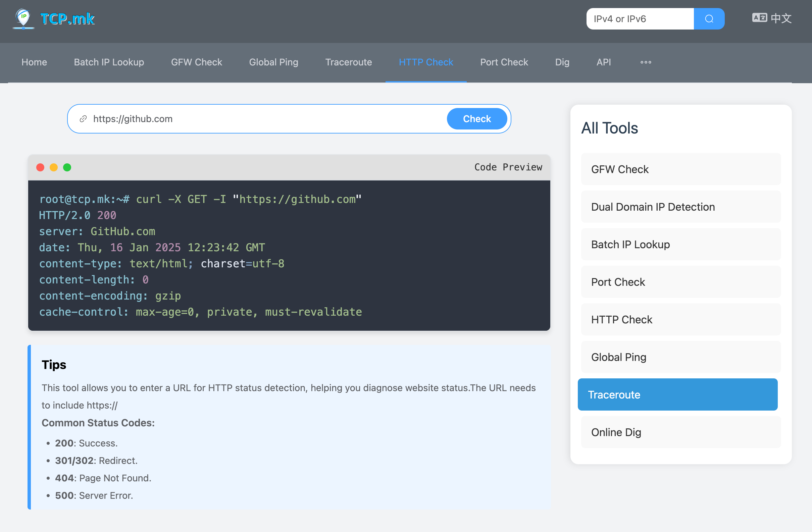Click the cache-control header line
Screen dimensions: 812x532
tap(200, 312)
